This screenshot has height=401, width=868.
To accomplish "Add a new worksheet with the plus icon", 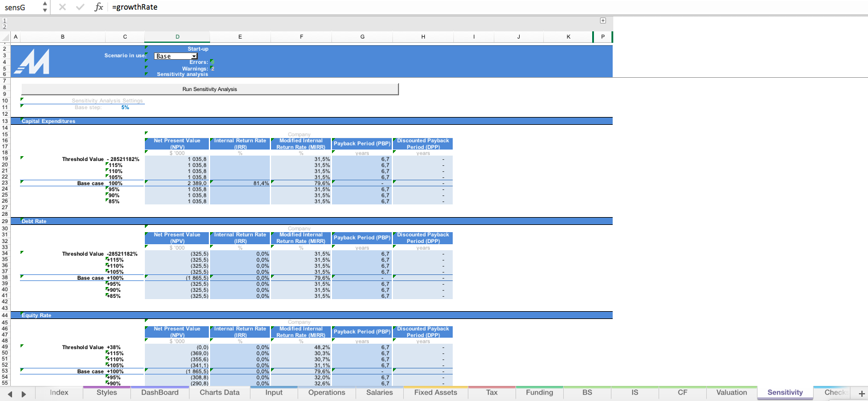I will coord(862,392).
